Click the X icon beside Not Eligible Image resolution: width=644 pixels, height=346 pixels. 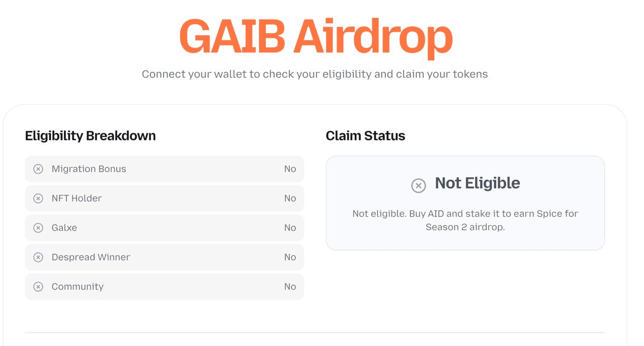[419, 185]
